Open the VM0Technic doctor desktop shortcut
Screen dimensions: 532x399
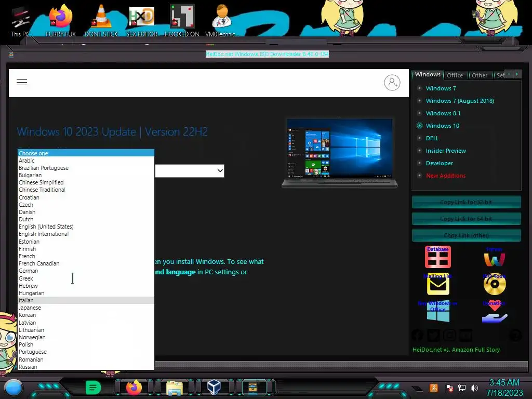point(222,21)
